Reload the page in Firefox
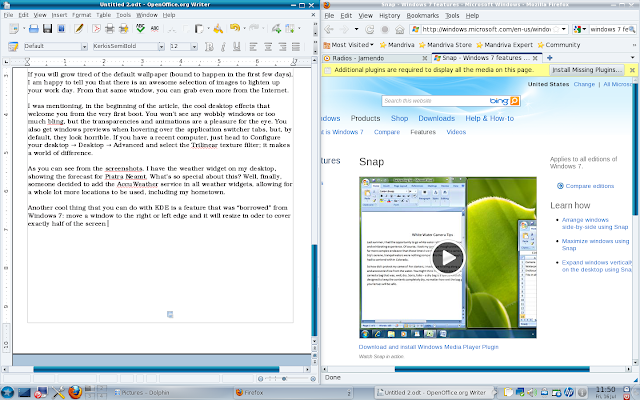640x400 pixels. click(x=369, y=29)
